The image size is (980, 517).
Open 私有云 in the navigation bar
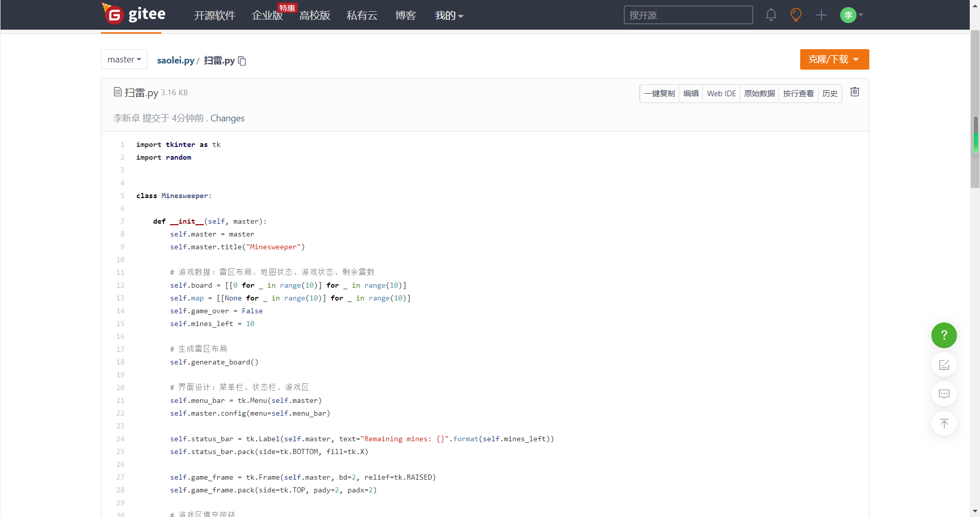362,15
